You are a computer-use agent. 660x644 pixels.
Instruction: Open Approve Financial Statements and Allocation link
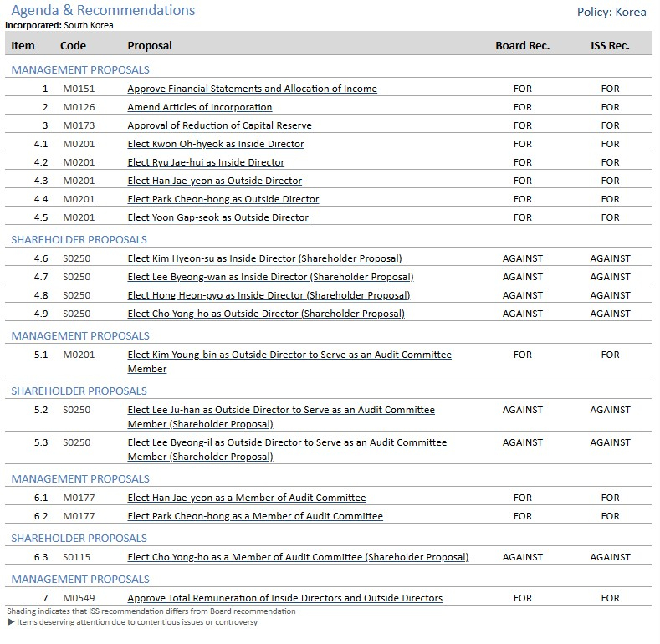point(252,89)
